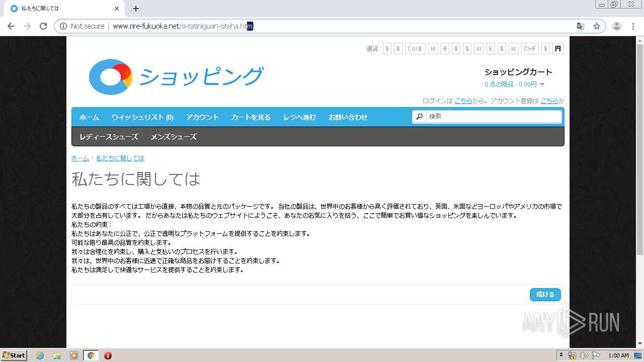Open Windows Start menu
This screenshot has width=644, height=362.
[14, 355]
